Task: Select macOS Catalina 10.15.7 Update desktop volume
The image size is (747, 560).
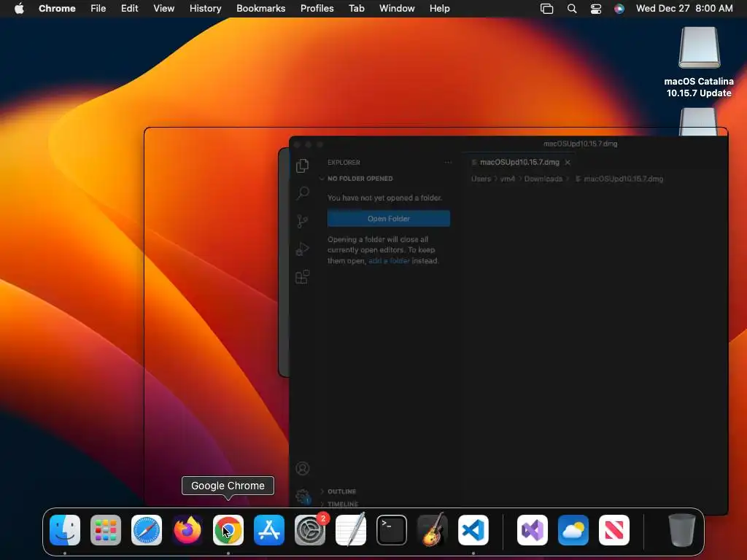Action: coord(699,62)
